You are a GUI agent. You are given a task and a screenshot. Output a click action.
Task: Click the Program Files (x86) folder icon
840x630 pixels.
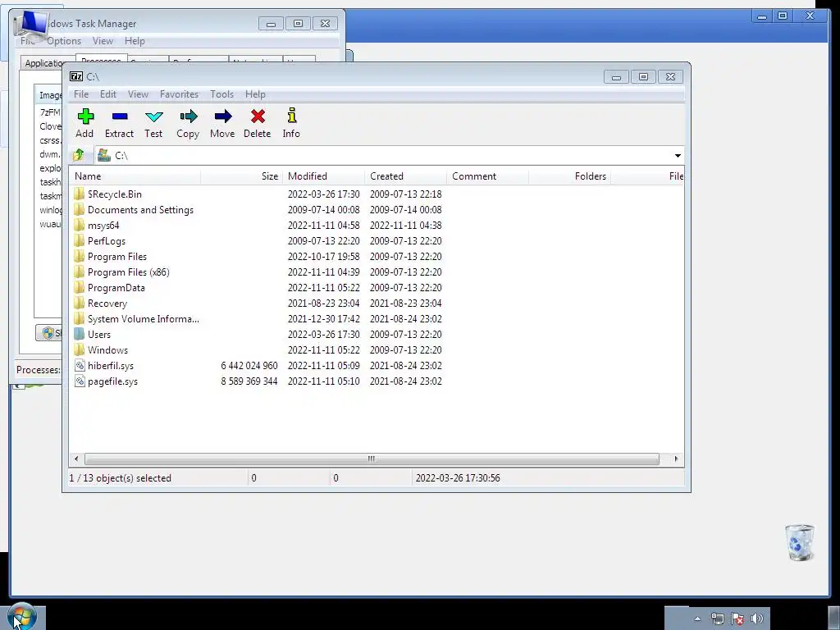80,272
